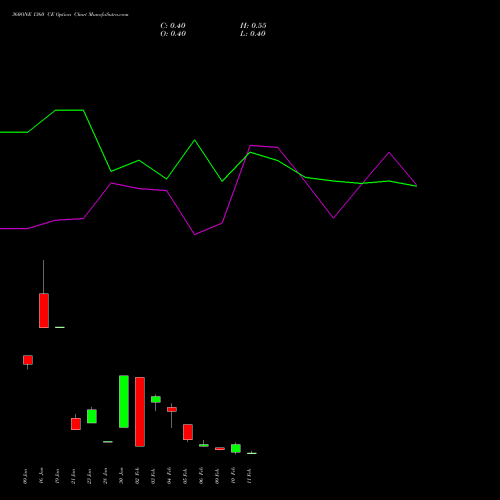
Task: Click the close value C: 0.40
Action: pos(173,26)
